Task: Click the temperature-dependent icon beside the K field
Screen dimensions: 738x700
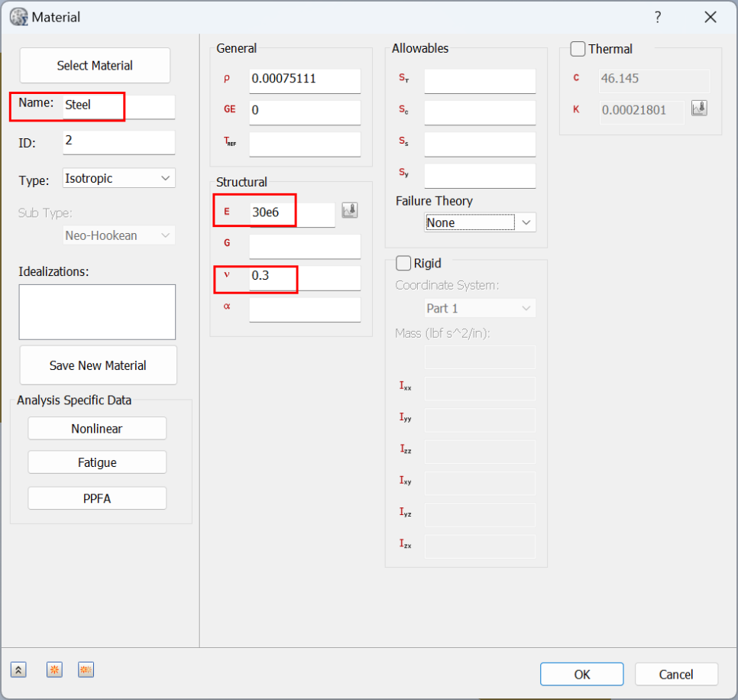Action: click(x=699, y=109)
